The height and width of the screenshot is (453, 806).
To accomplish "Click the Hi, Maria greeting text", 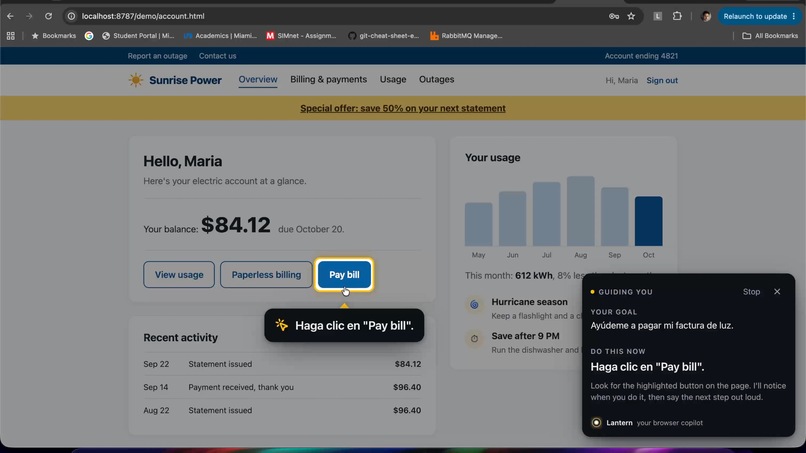I will 621,80.
